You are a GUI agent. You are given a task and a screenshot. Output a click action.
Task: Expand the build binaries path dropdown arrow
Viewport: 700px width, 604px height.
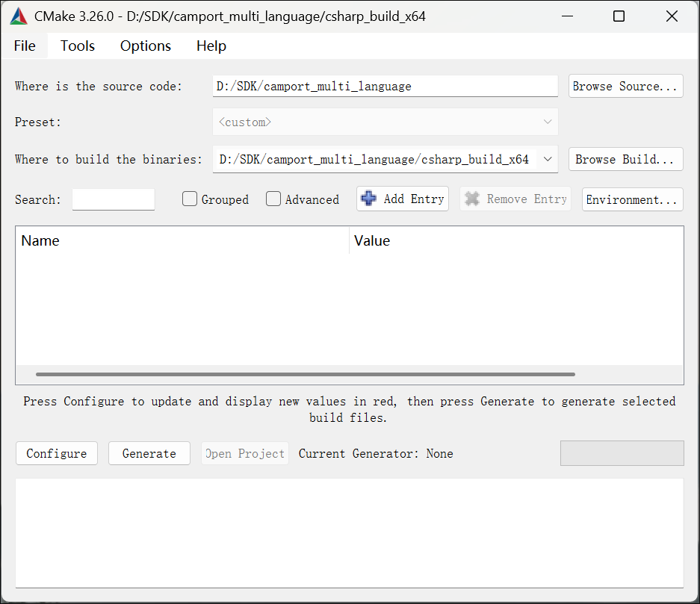pyautogui.click(x=548, y=159)
